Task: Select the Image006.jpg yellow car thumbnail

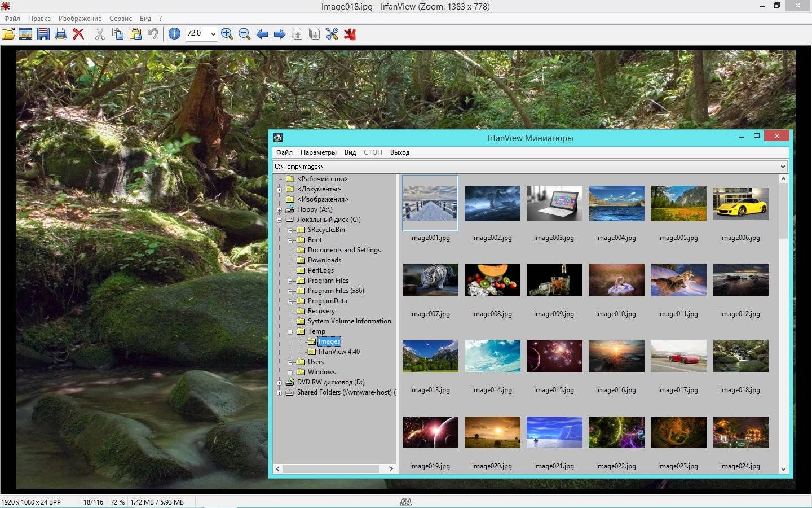Action: pos(740,203)
